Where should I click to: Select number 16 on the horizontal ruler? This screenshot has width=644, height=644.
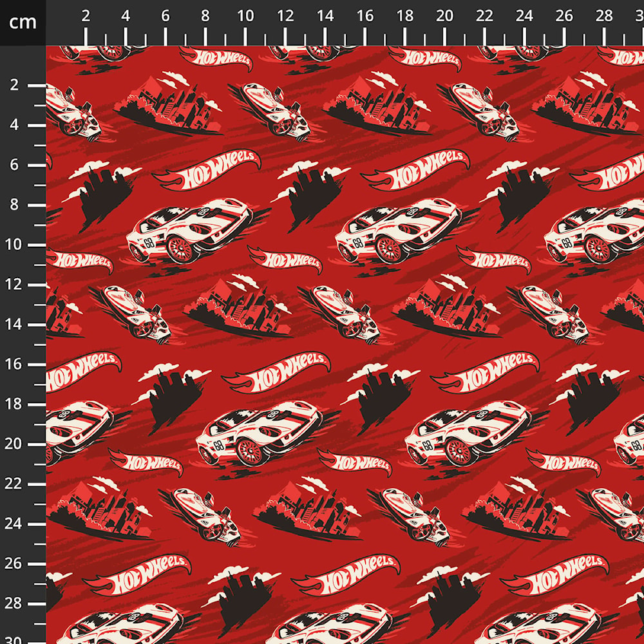tap(365, 16)
